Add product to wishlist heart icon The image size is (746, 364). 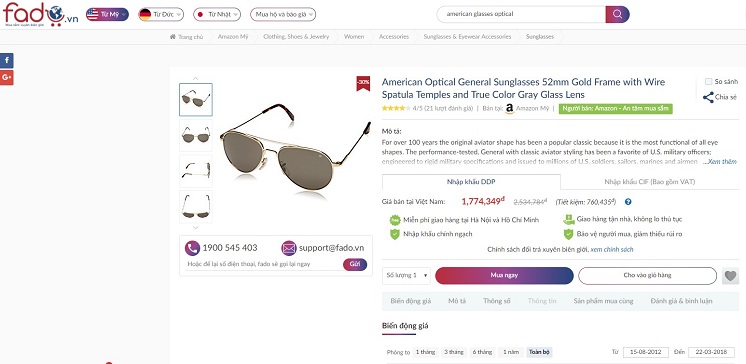point(730,275)
